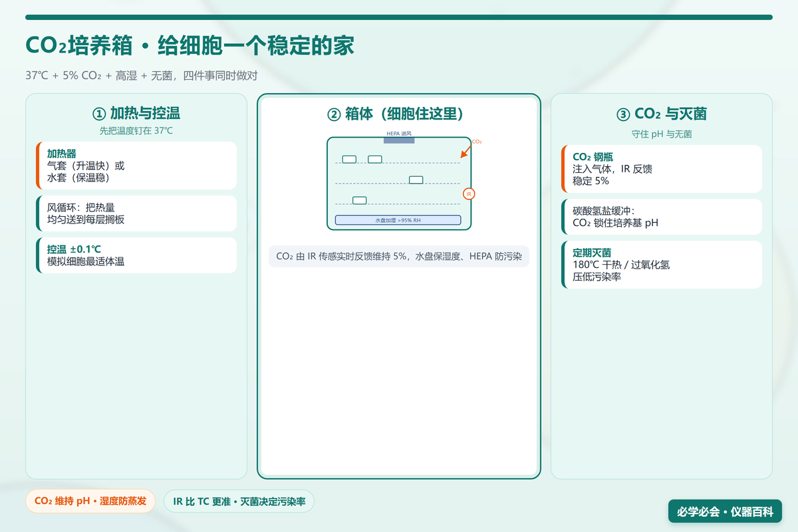
Task: Select the 定期灭菌 card
Action: (x=662, y=265)
